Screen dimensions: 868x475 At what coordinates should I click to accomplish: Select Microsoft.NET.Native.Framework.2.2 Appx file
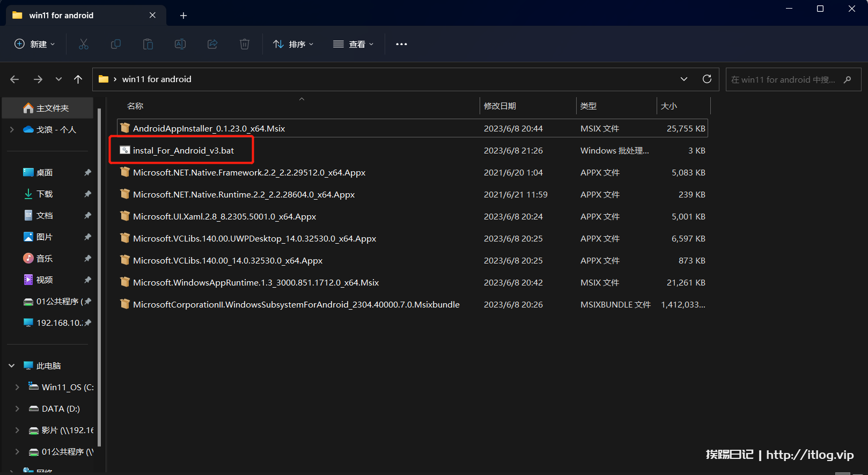tap(412, 172)
